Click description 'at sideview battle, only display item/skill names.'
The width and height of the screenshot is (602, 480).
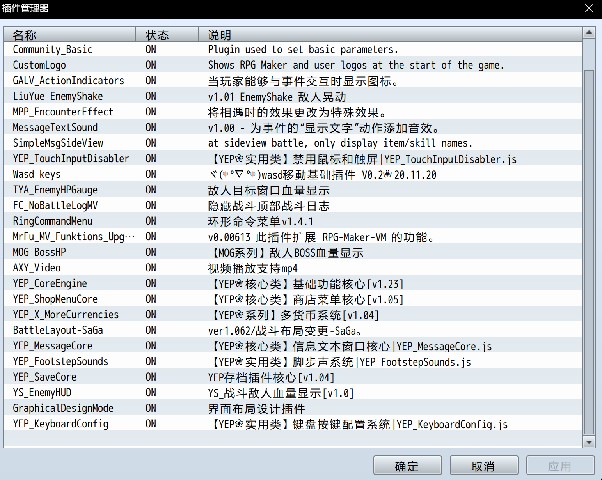[x=340, y=143]
